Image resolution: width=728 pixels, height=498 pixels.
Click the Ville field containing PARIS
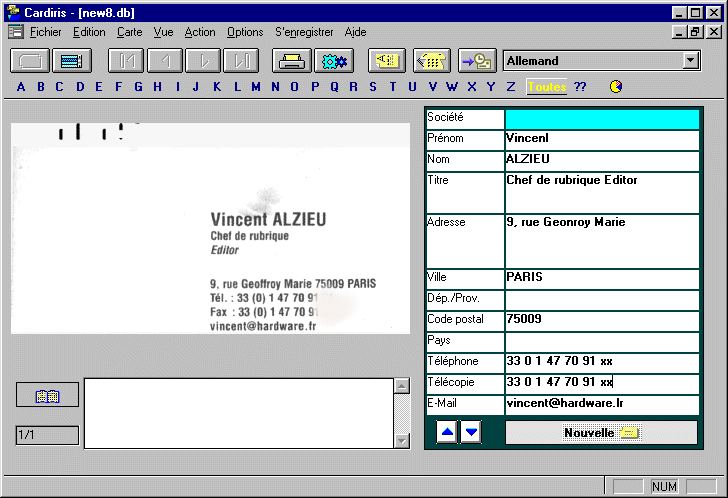point(602,279)
